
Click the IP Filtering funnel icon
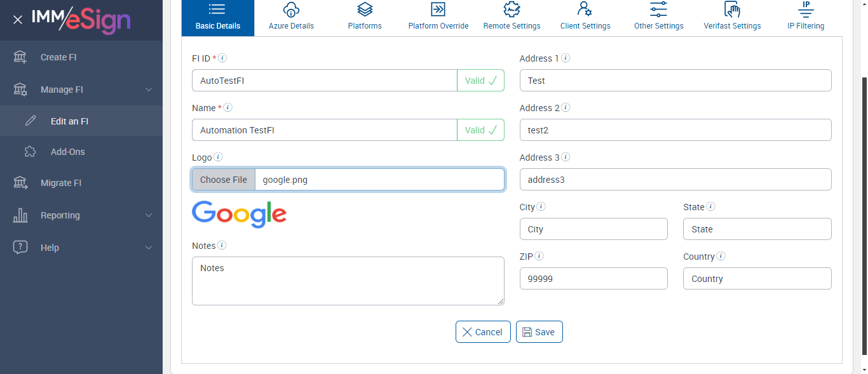[x=806, y=9]
